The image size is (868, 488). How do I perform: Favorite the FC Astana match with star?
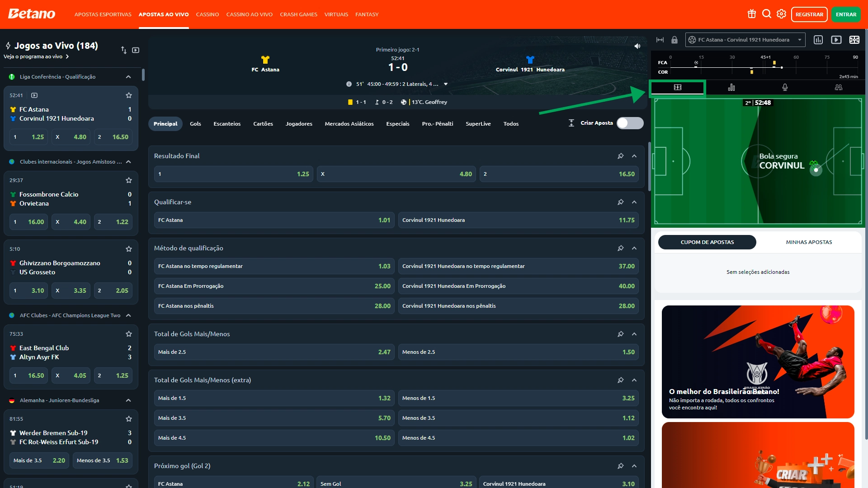129,95
